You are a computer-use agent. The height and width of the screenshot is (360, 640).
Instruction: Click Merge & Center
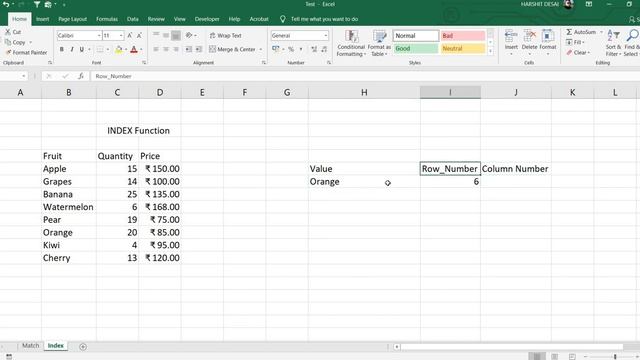pos(232,49)
